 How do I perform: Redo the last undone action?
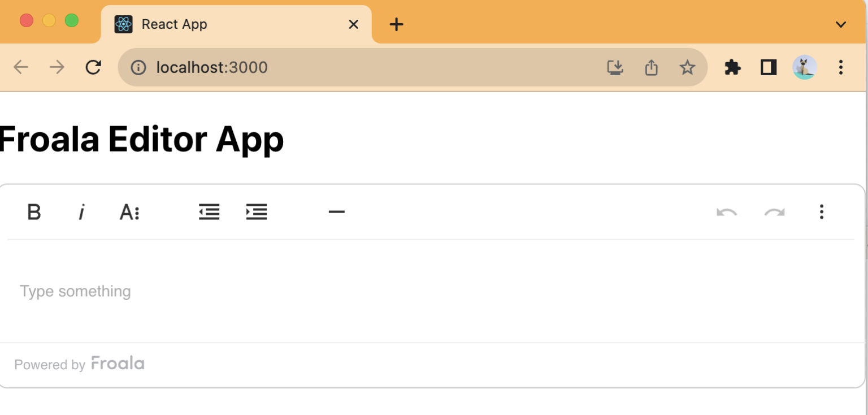click(774, 212)
